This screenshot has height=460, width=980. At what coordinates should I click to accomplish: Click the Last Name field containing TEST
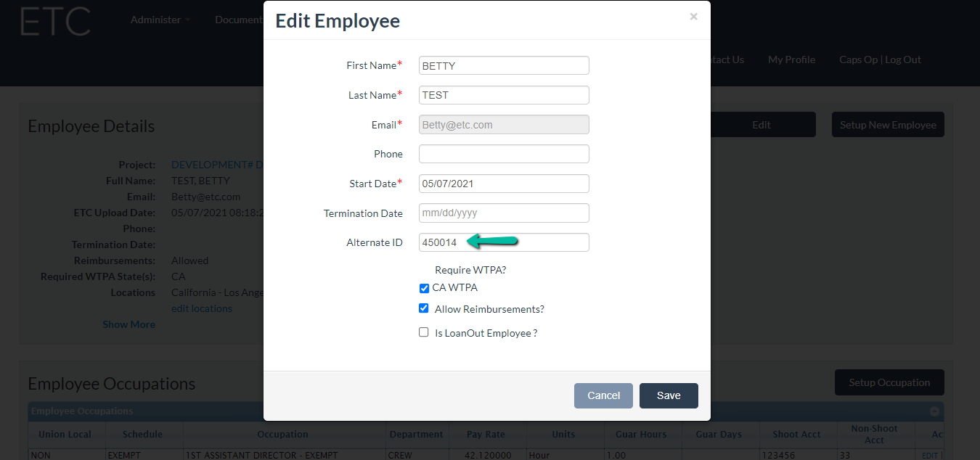click(x=504, y=95)
